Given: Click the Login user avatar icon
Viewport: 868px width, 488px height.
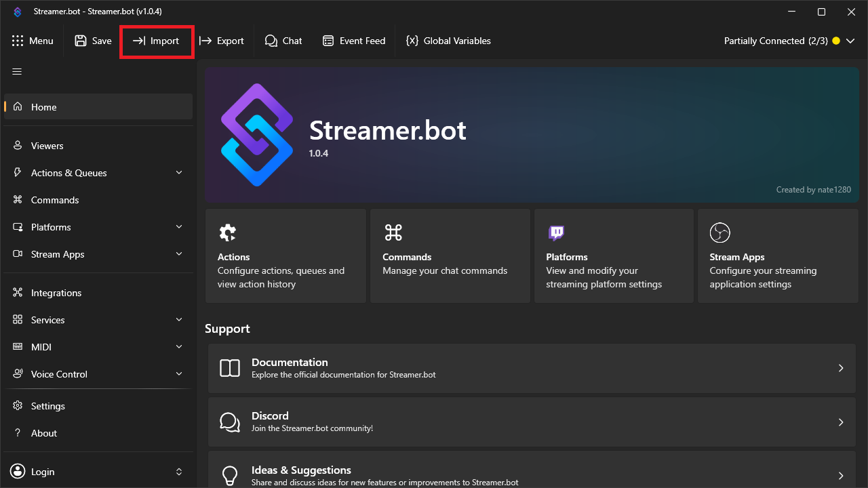Looking at the screenshot, I should point(18,472).
